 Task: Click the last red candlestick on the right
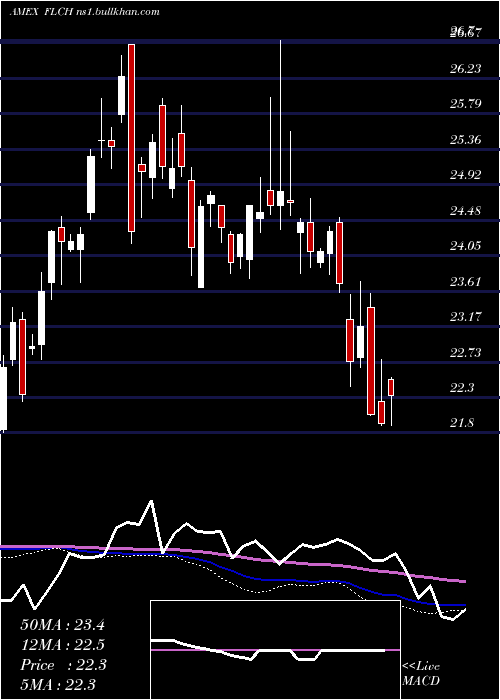(x=391, y=387)
